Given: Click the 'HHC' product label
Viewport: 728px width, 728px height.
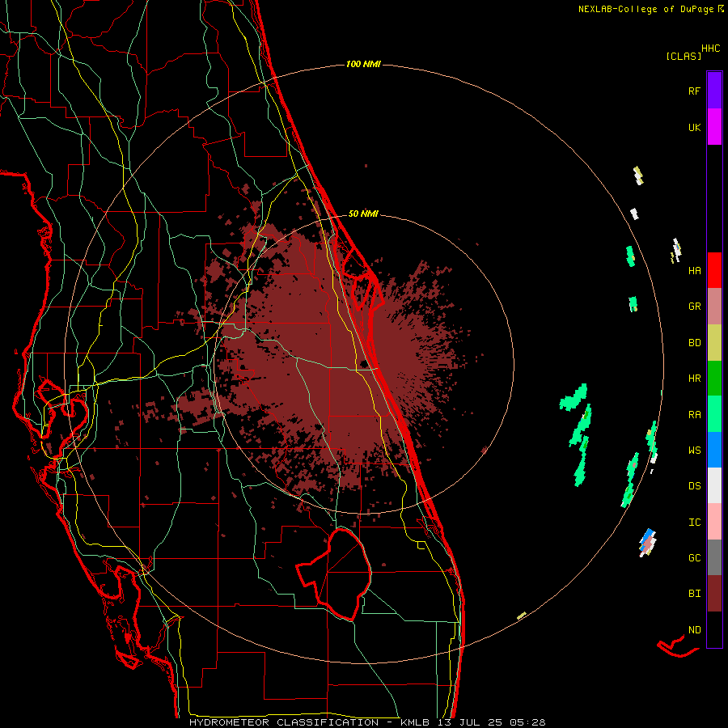Looking at the screenshot, I should [711, 49].
